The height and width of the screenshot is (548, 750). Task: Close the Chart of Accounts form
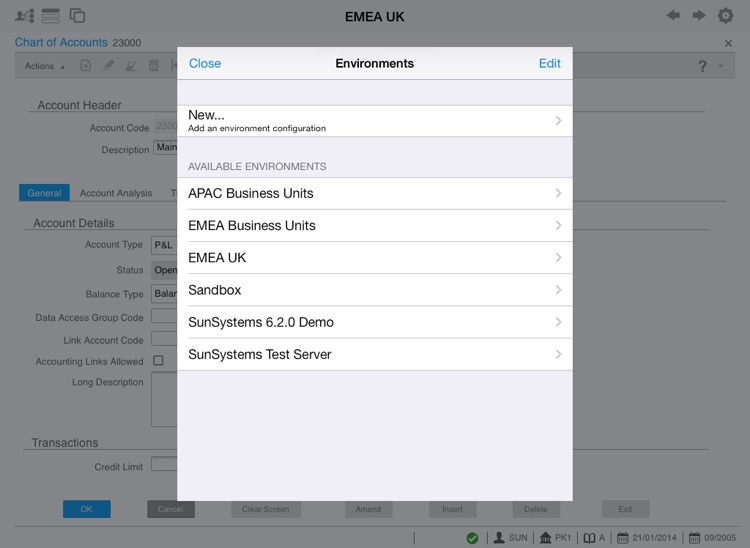[728, 44]
